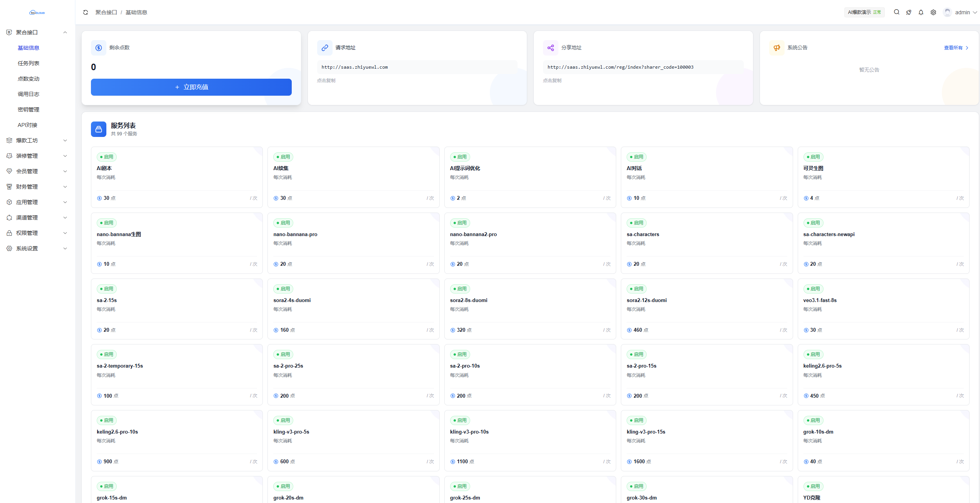Click the link icon on the 请求地址 card

click(x=325, y=48)
